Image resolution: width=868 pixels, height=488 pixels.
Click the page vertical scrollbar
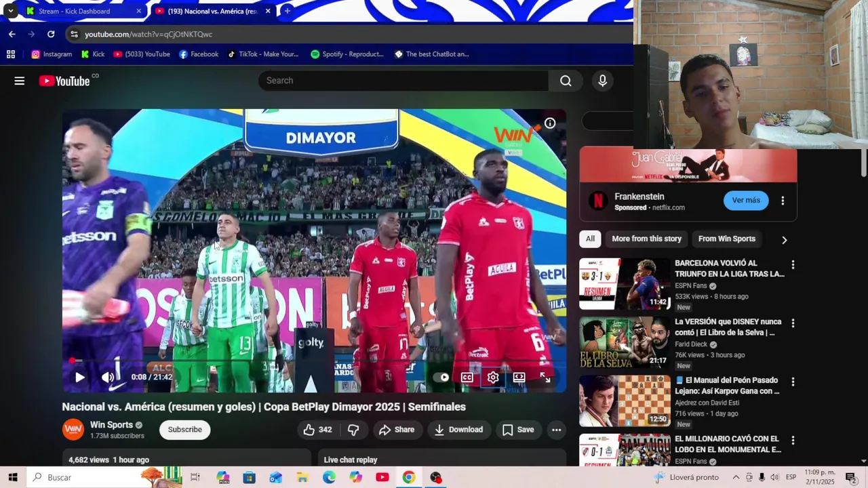click(x=863, y=161)
